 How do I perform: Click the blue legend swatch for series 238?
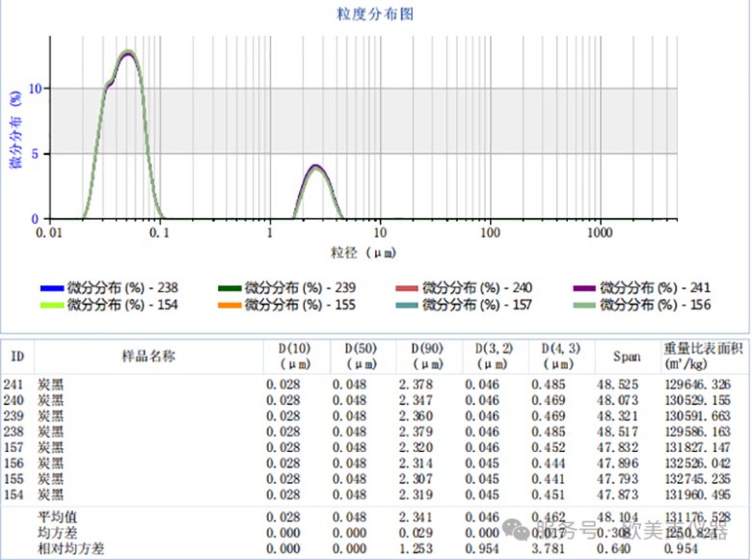(52, 288)
